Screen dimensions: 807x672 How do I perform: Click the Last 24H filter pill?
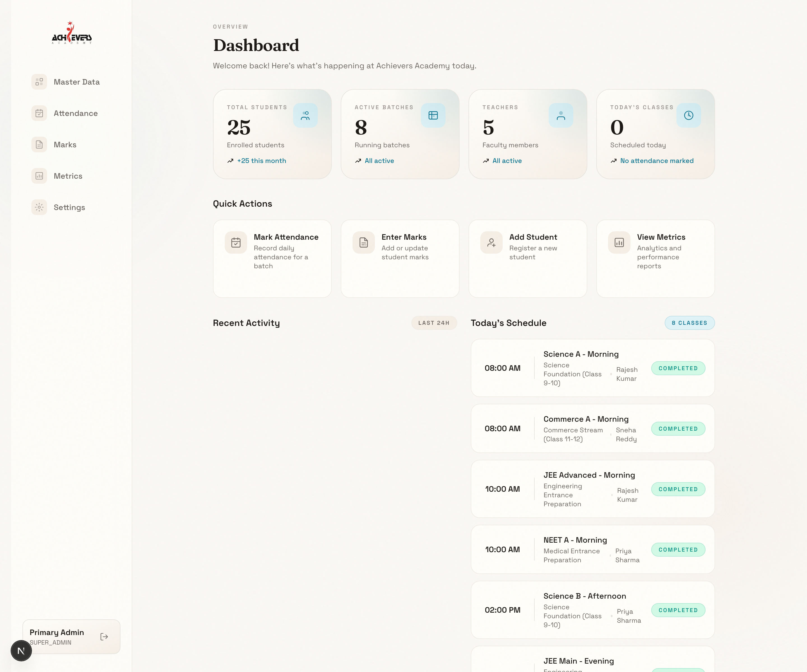coord(433,323)
